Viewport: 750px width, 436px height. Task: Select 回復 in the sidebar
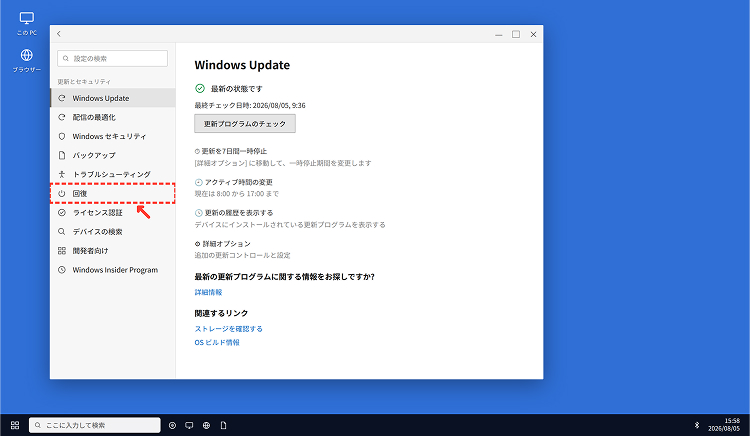[x=113, y=194]
